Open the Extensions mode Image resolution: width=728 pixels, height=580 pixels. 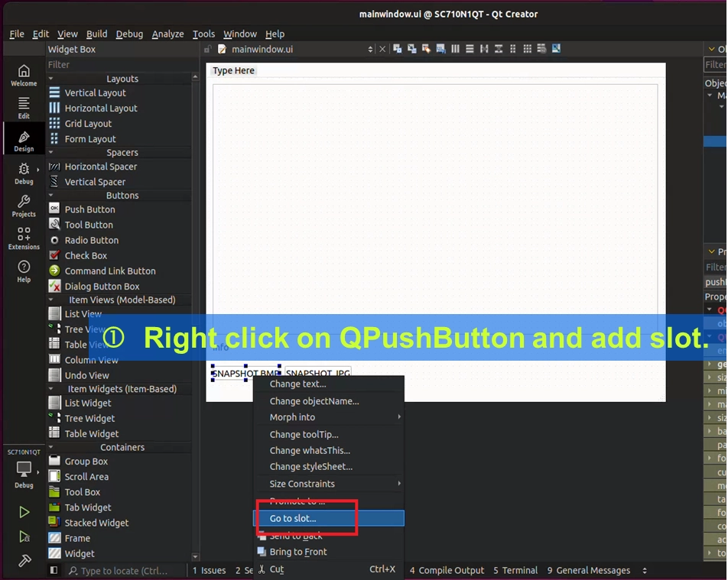[24, 238]
